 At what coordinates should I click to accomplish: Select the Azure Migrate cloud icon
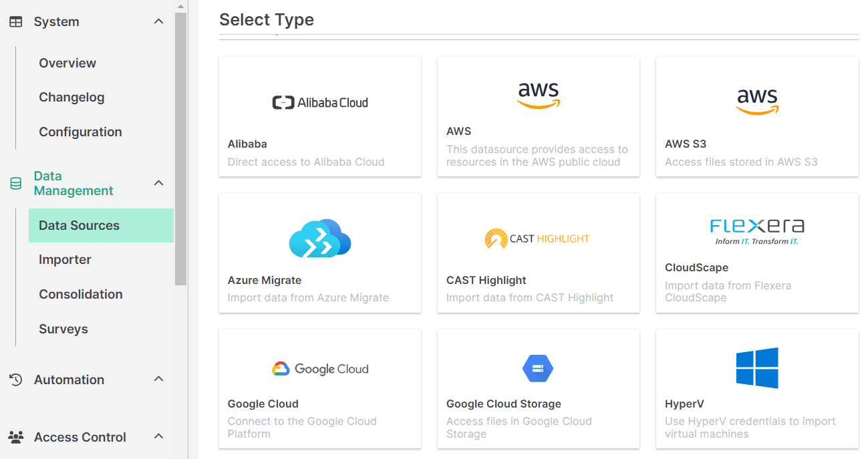point(320,238)
